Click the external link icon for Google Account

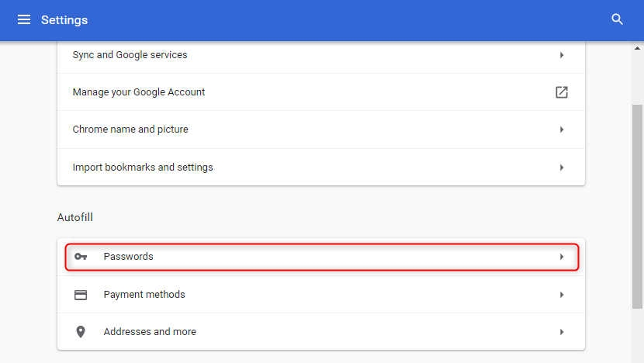[x=562, y=92]
